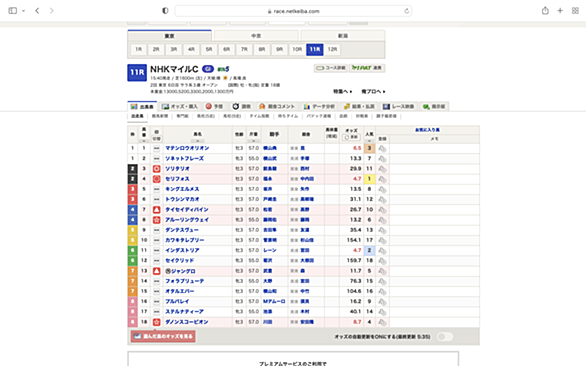Image resolution: width=586 pixels, height=366 pixels.
Task: Click the red circle mark on セリフォス row
Action: [x=157, y=179]
